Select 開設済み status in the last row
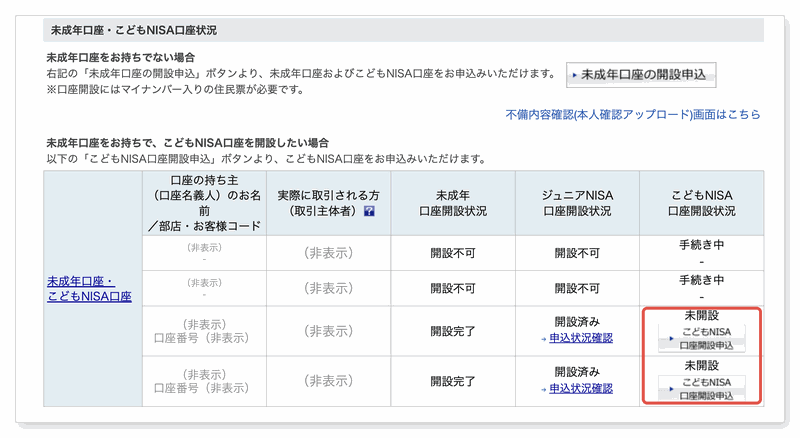 577,372
